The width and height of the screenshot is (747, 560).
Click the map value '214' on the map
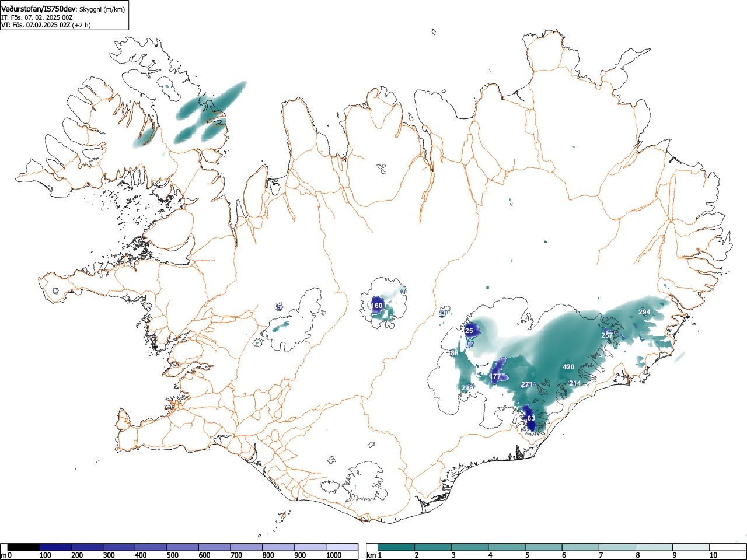575,383
